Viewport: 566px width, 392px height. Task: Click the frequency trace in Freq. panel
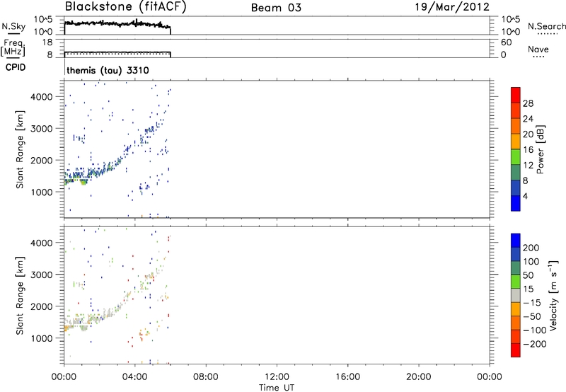[x=117, y=52]
